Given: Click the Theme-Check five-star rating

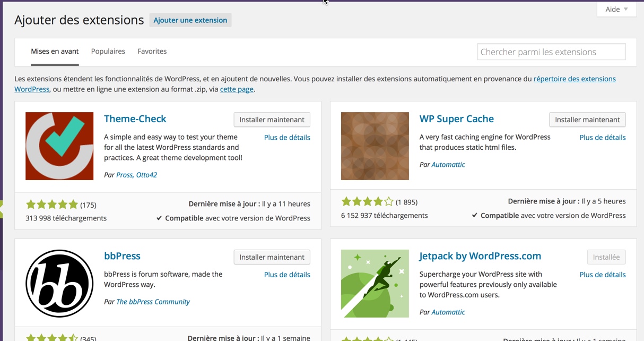Looking at the screenshot, I should click(x=52, y=204).
